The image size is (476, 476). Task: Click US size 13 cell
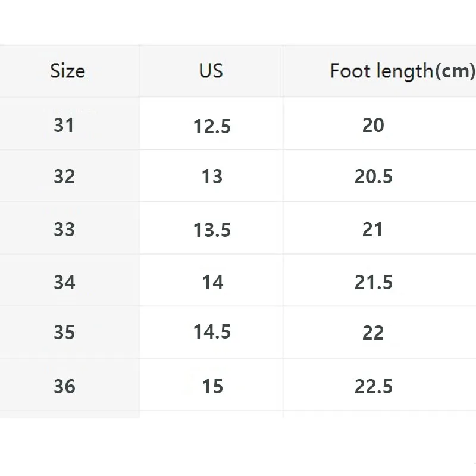(x=212, y=177)
